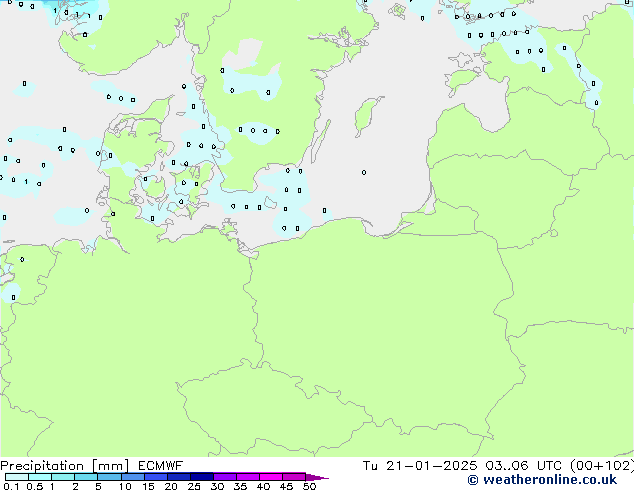The image size is (634, 490).
Task: Click the '25' legend scale label
Action: click(194, 486)
